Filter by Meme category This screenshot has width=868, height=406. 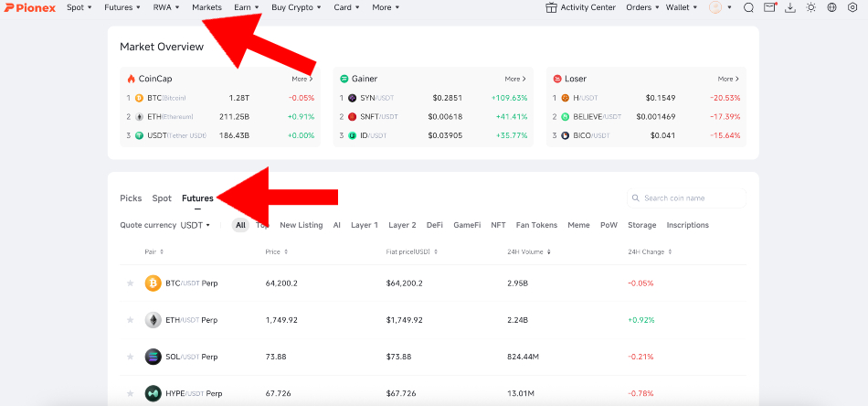(x=578, y=226)
